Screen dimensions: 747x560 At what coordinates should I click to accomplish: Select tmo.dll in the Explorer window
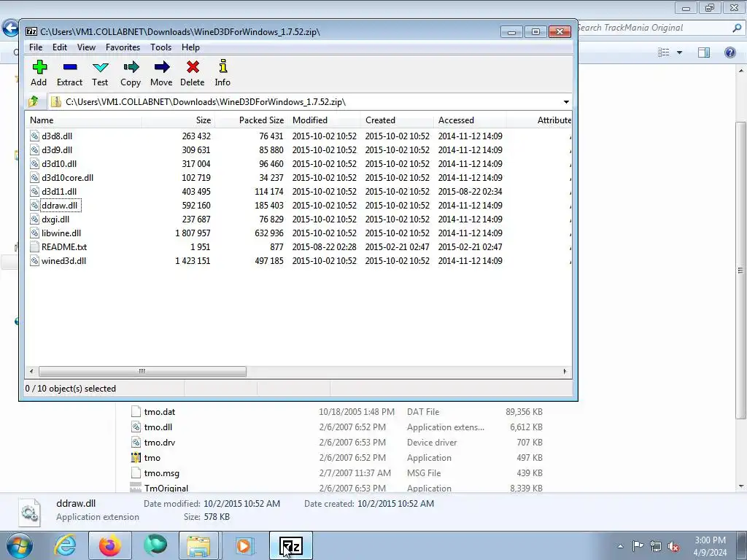coord(158,427)
